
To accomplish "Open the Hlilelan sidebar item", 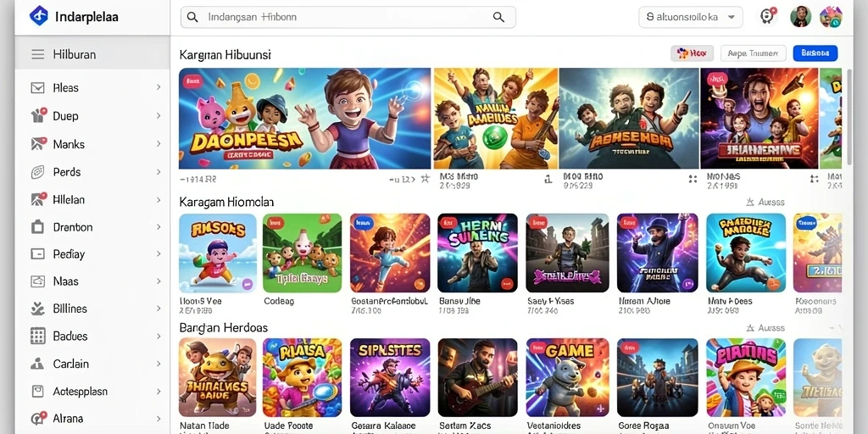I will coord(92,199).
